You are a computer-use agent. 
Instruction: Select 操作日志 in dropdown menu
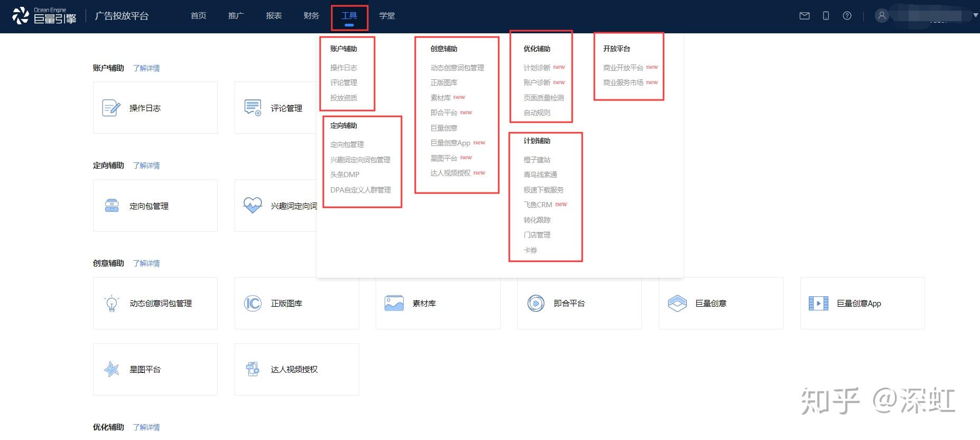(x=343, y=68)
